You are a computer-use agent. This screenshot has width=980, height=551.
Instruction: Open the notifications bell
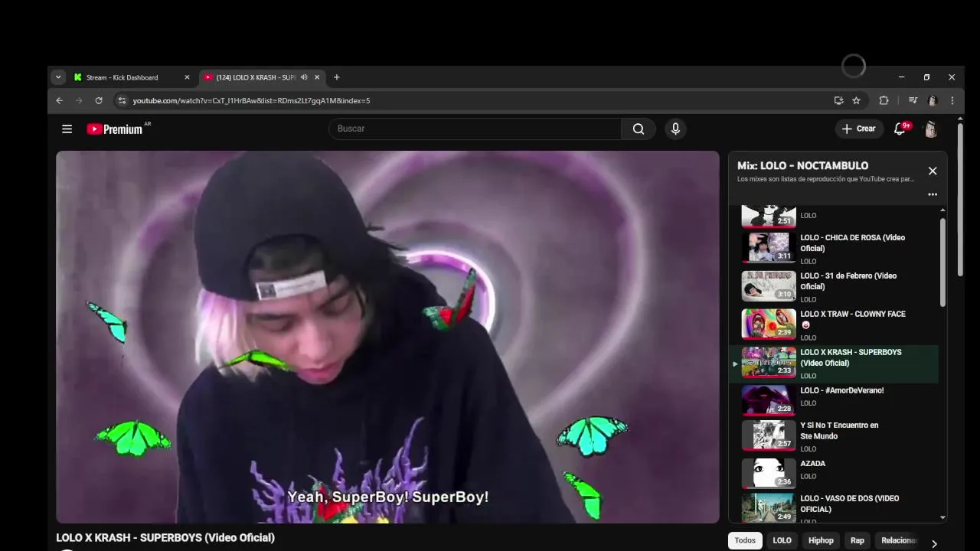pyautogui.click(x=900, y=129)
